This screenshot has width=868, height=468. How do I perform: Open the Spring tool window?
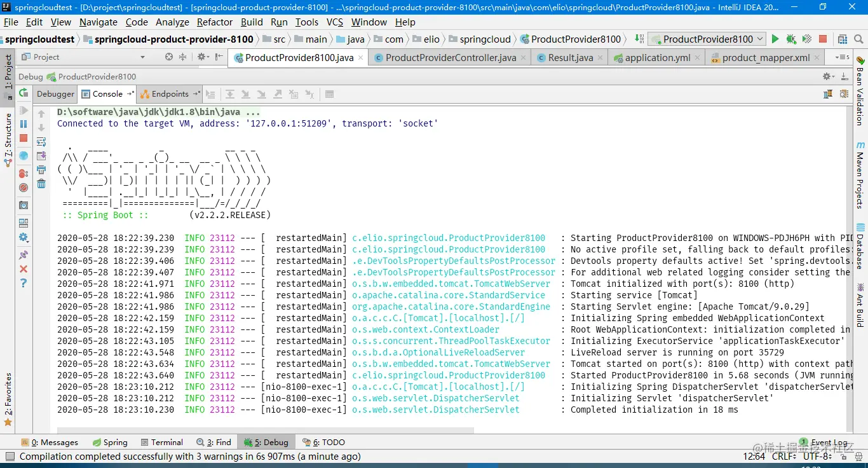click(x=109, y=442)
